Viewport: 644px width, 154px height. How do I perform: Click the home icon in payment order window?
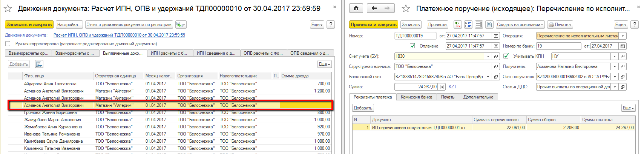click(356, 8)
